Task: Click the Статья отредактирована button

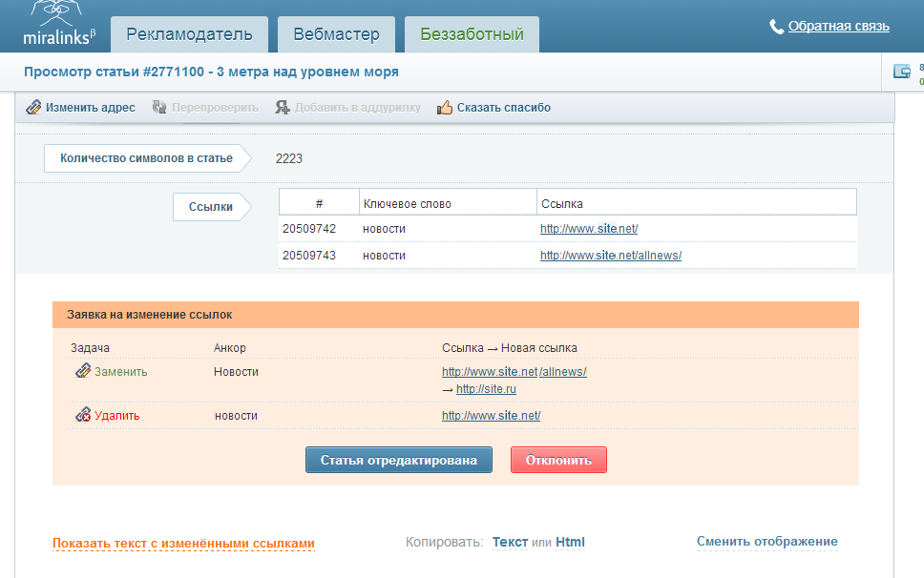Action: tap(399, 460)
